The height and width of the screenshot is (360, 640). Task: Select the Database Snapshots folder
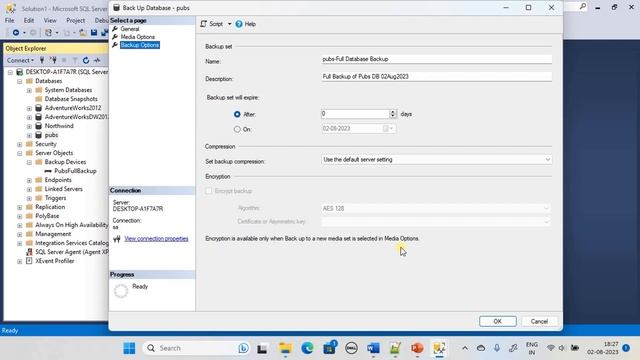tap(71, 99)
